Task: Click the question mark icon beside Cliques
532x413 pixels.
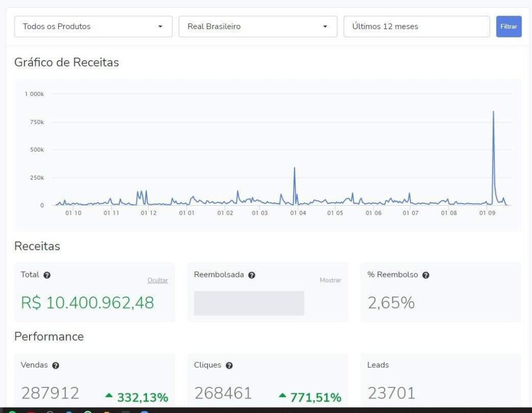Action: pos(229,366)
